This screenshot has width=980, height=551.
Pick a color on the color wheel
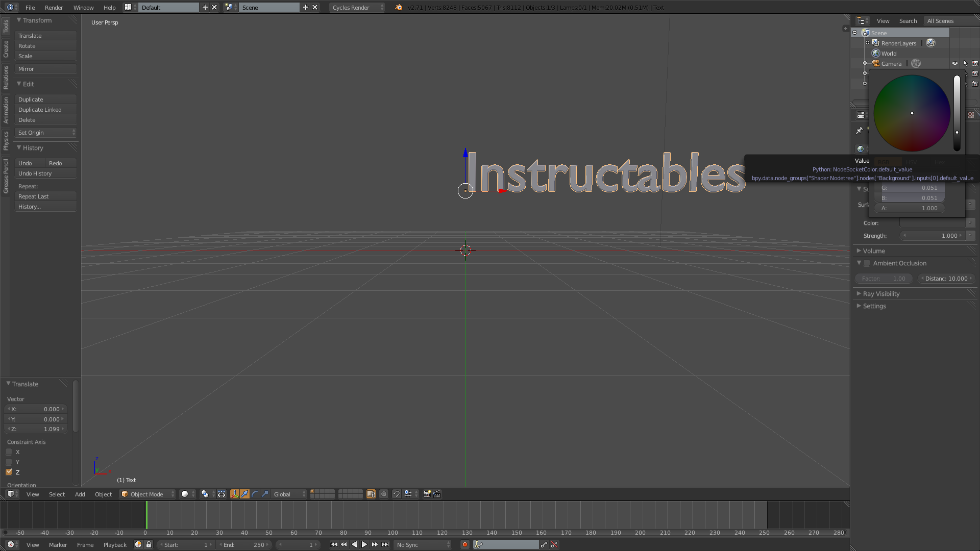tap(912, 113)
